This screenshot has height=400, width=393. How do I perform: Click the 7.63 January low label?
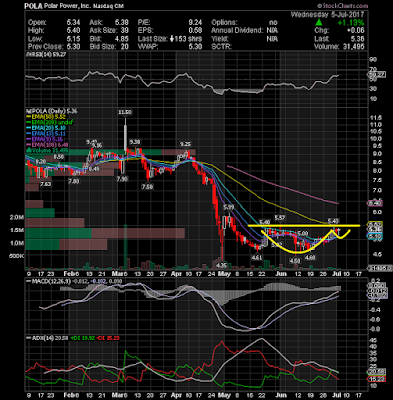[46, 184]
